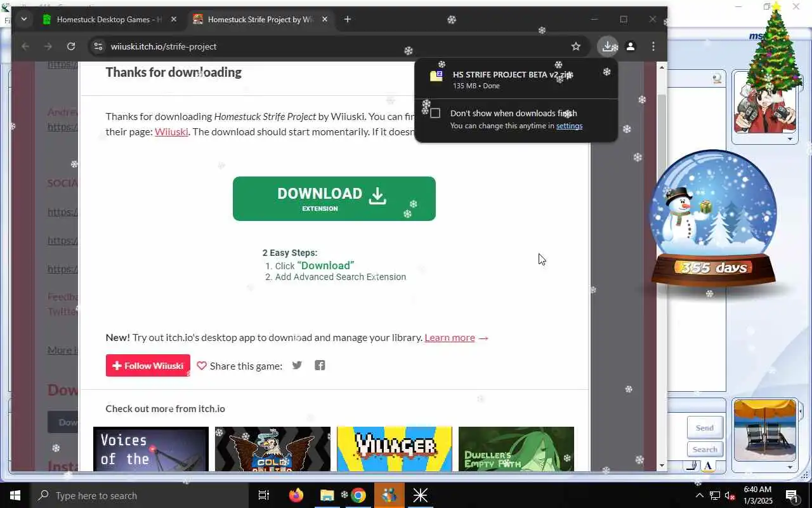The image size is (812, 508).
Task: Click the magnifier icon in messenger header
Action: 717,79
